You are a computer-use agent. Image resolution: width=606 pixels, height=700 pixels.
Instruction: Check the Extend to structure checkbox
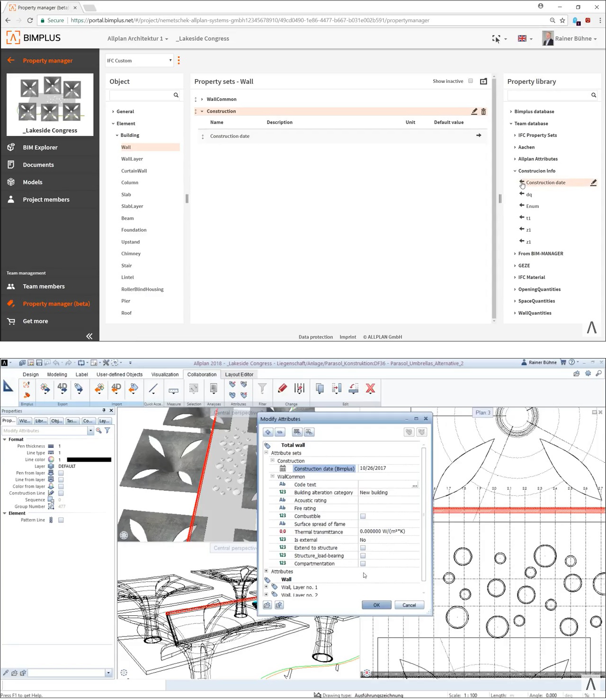click(363, 548)
